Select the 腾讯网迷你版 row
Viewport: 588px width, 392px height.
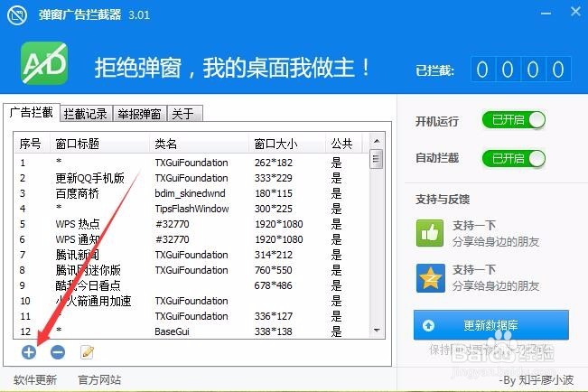(191, 270)
